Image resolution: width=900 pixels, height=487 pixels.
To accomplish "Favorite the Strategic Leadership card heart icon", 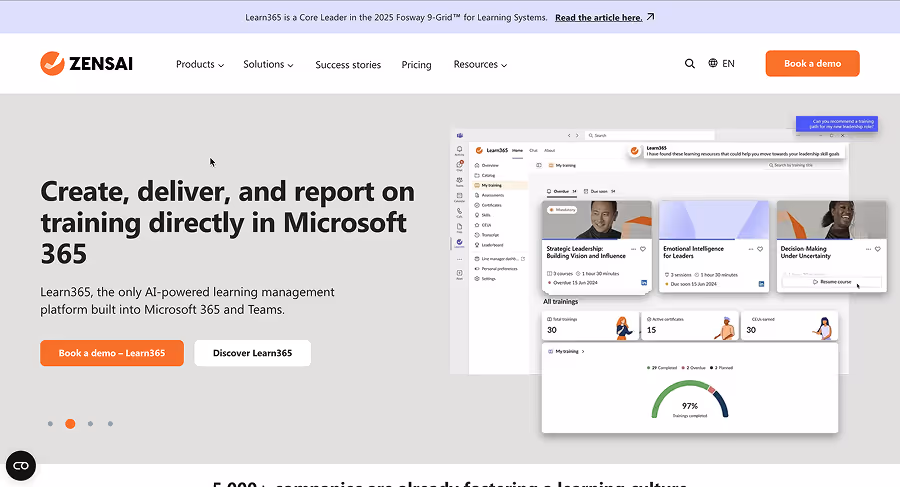I will (643, 249).
